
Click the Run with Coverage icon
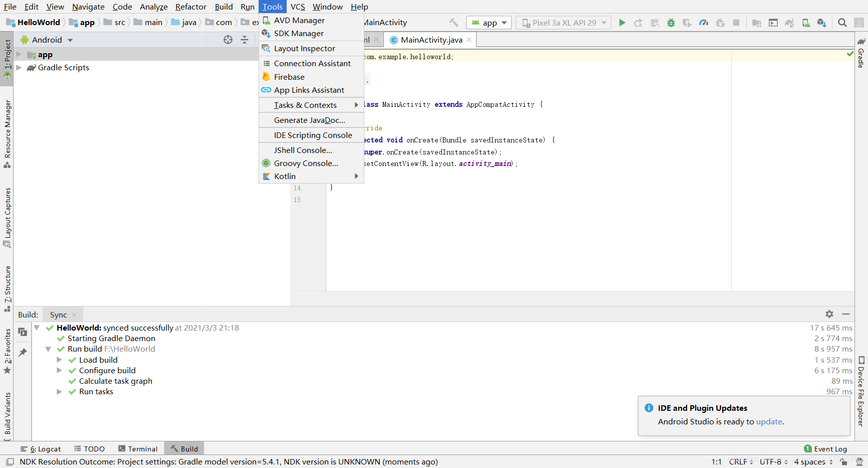click(687, 23)
